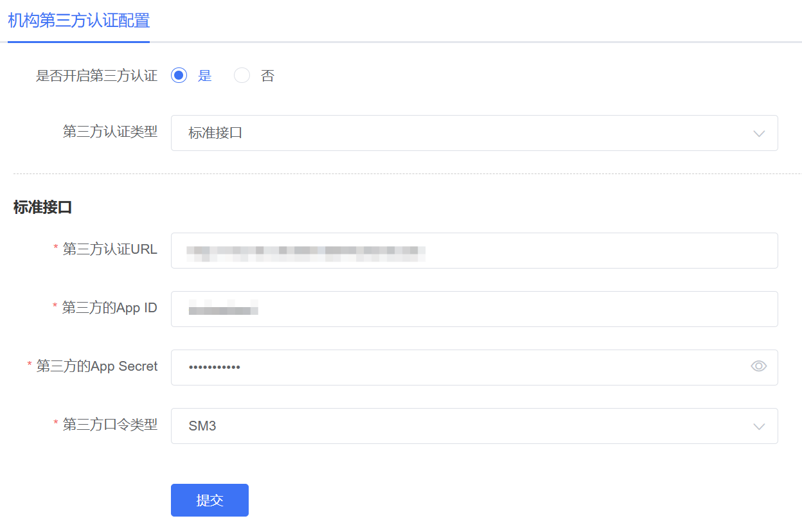
Task: Click the 第三方的App ID field label
Action: (x=110, y=308)
